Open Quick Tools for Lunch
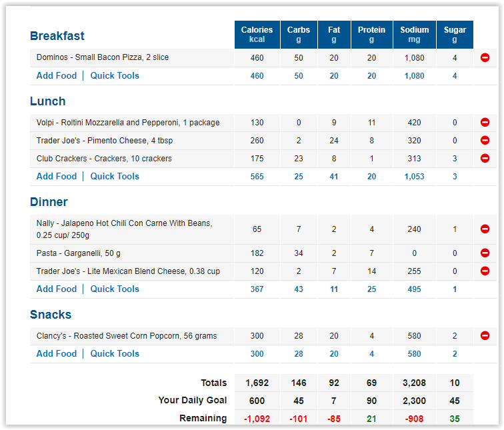 click(x=115, y=177)
